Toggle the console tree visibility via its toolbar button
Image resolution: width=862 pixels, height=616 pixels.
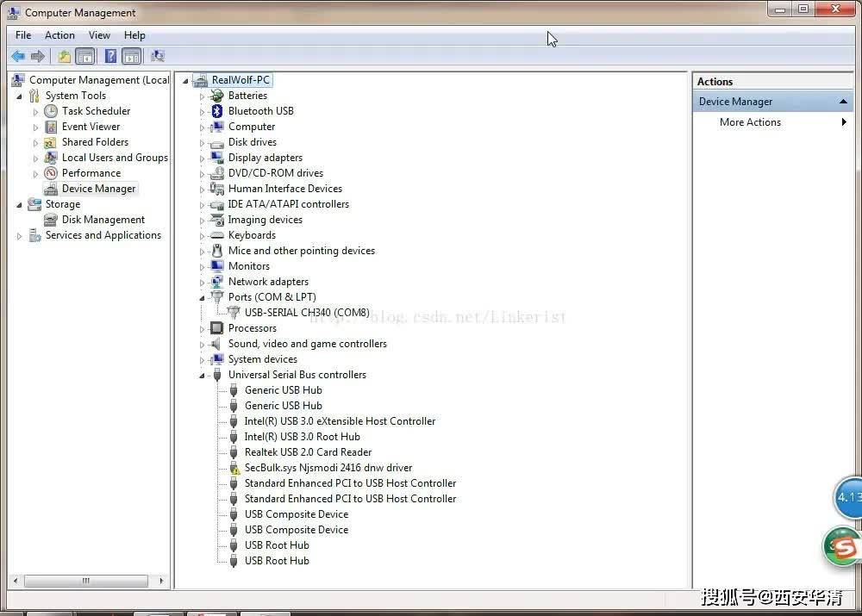[x=85, y=56]
